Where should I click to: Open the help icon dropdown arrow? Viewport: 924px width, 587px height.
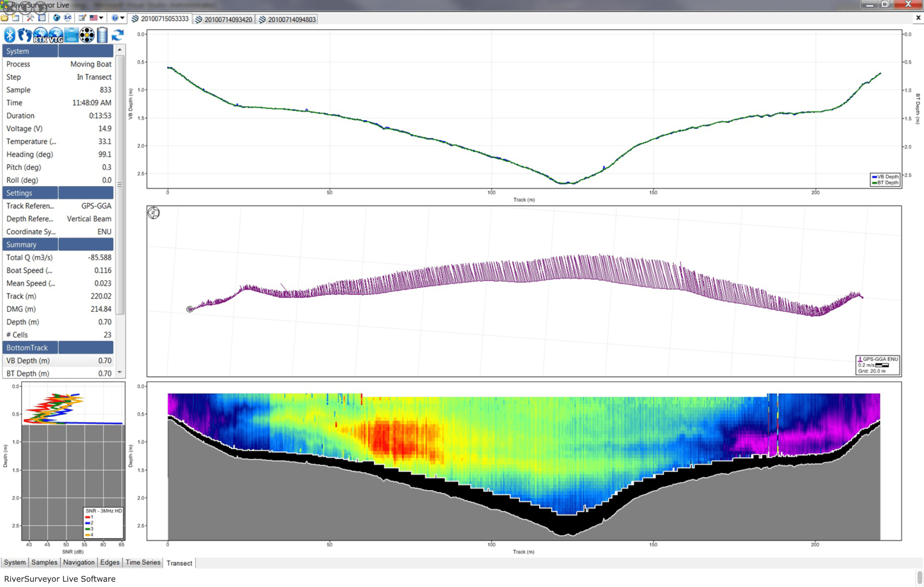[122, 18]
